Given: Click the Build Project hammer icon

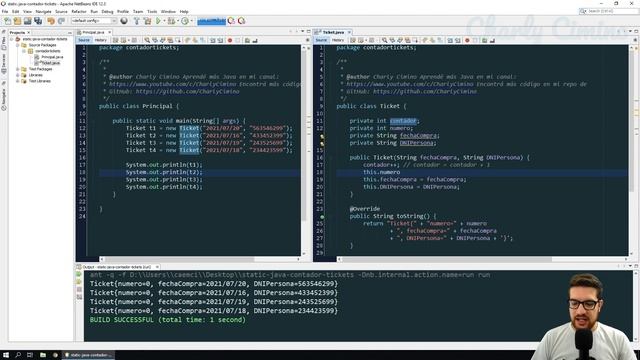Looking at the screenshot, I should coord(137,21).
